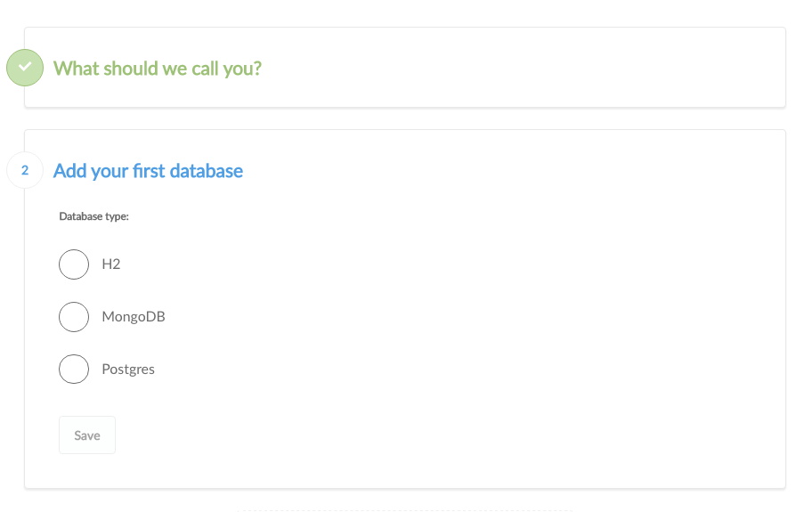
Task: Choose the MongoDB radio button
Action: 74,317
